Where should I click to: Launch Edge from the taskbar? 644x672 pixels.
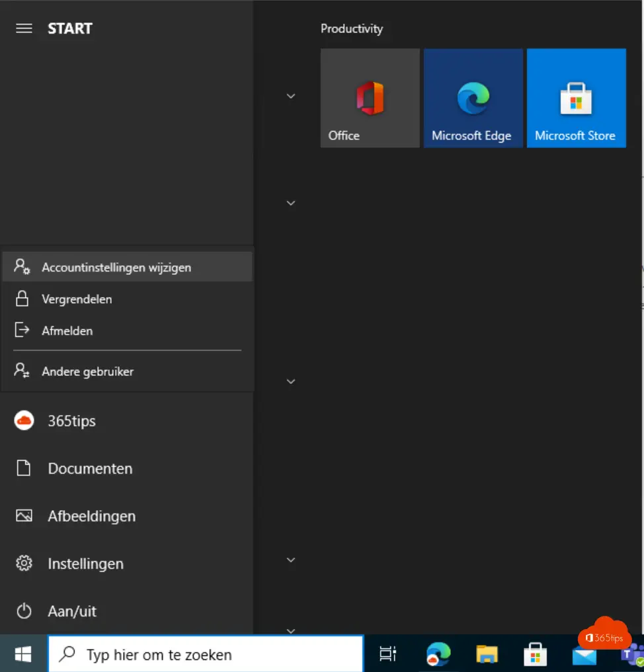tap(438, 654)
